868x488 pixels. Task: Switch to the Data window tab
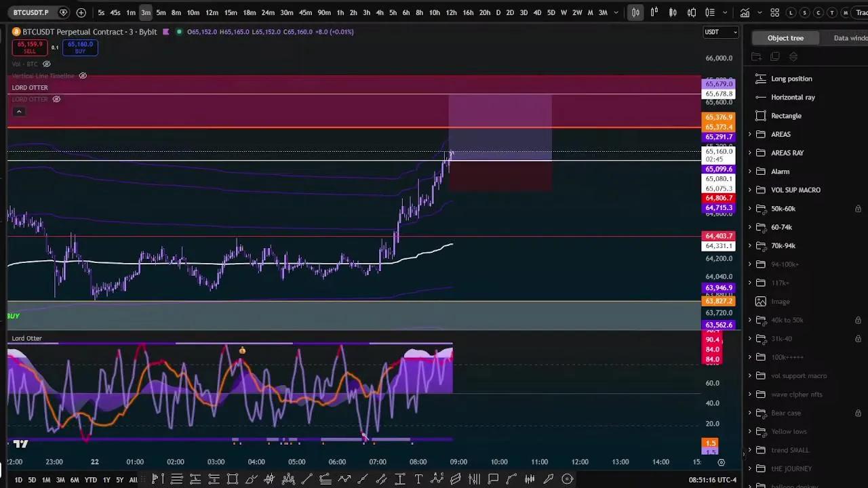[850, 38]
